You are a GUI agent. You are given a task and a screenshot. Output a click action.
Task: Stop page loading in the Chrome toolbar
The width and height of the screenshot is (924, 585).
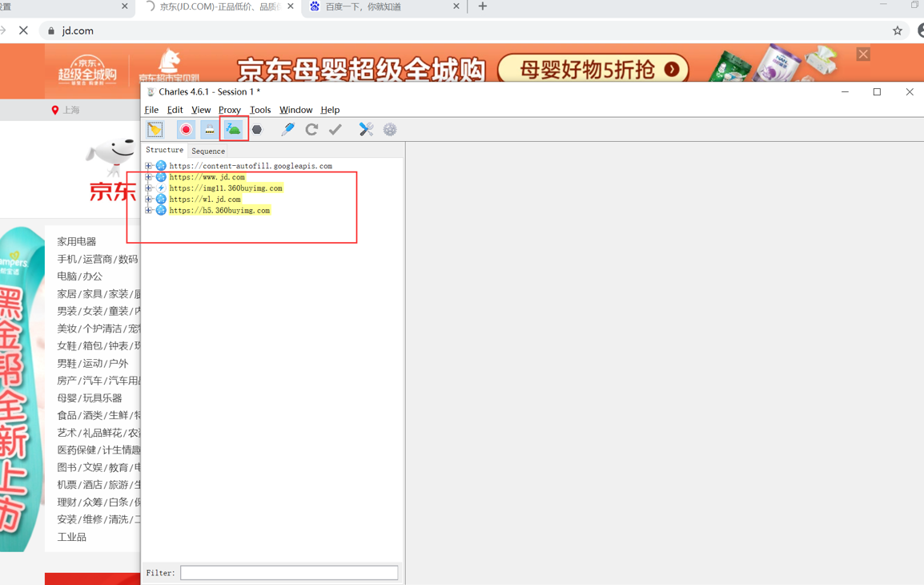pos(23,30)
